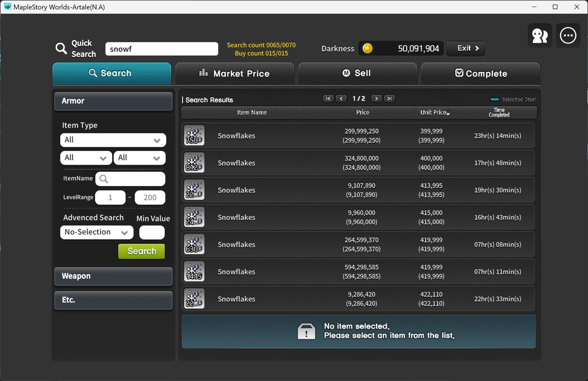Switch to the Market Price tab
The width and height of the screenshot is (588, 381).
235,74
